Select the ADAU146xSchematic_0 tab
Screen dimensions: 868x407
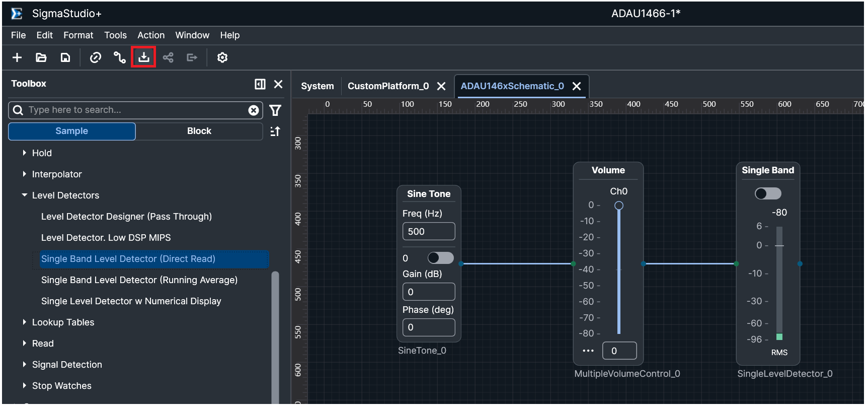click(512, 86)
